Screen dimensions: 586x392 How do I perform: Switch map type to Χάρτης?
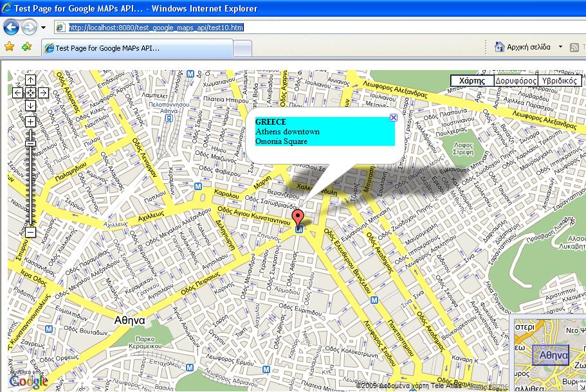[472, 80]
